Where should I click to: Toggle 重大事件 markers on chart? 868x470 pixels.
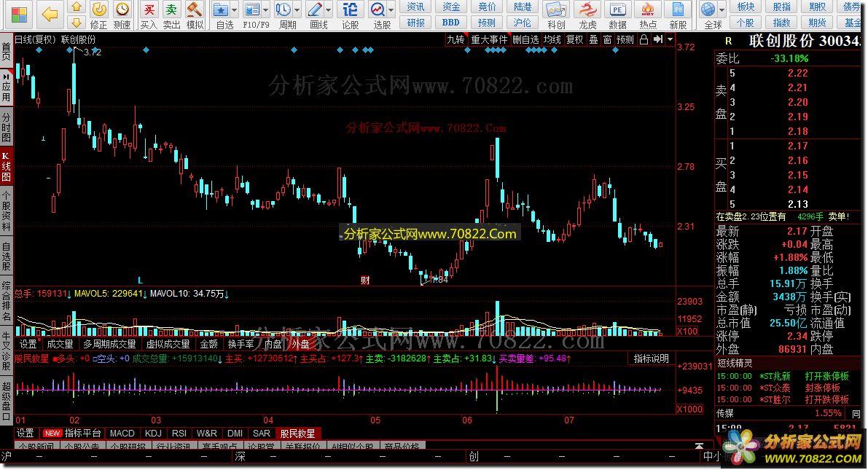coord(489,39)
